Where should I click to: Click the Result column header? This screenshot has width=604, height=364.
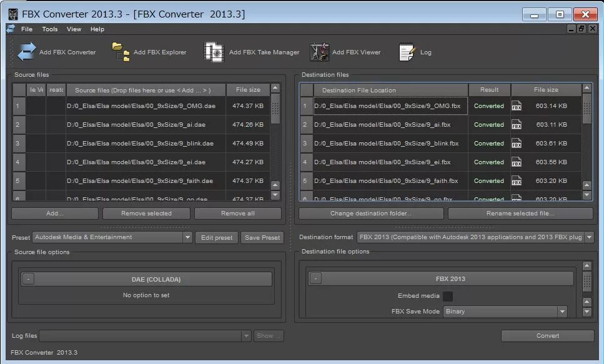(489, 90)
